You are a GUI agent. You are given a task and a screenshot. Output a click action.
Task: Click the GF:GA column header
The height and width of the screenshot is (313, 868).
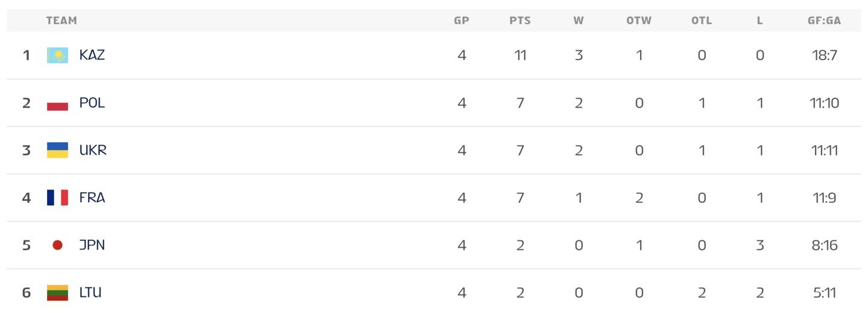[x=825, y=20]
